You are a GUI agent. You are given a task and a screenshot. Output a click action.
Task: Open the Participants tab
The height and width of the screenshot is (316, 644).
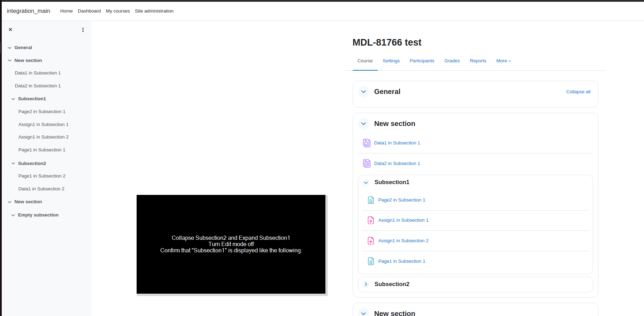(422, 61)
